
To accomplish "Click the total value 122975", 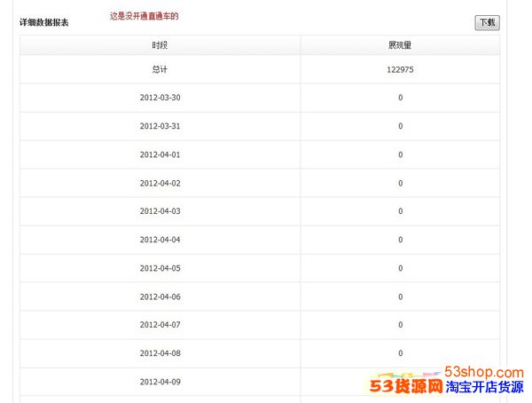I will pyautogui.click(x=400, y=69).
